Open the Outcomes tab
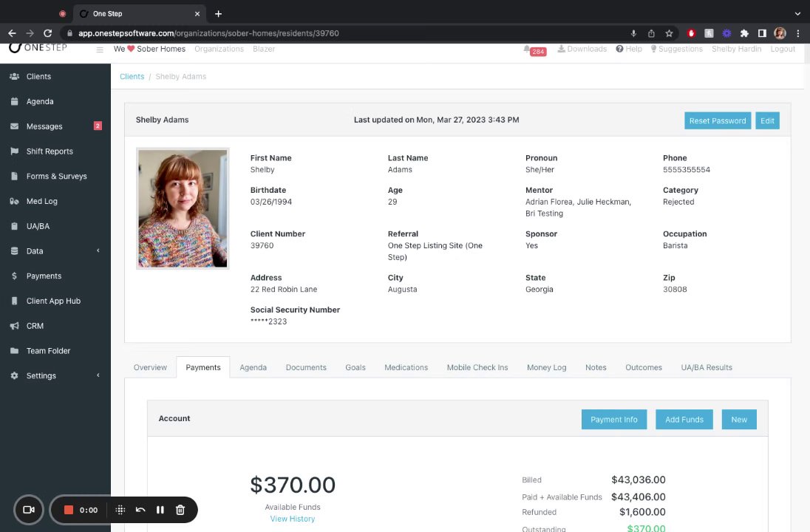Viewport: 810px width, 532px height. coord(644,367)
